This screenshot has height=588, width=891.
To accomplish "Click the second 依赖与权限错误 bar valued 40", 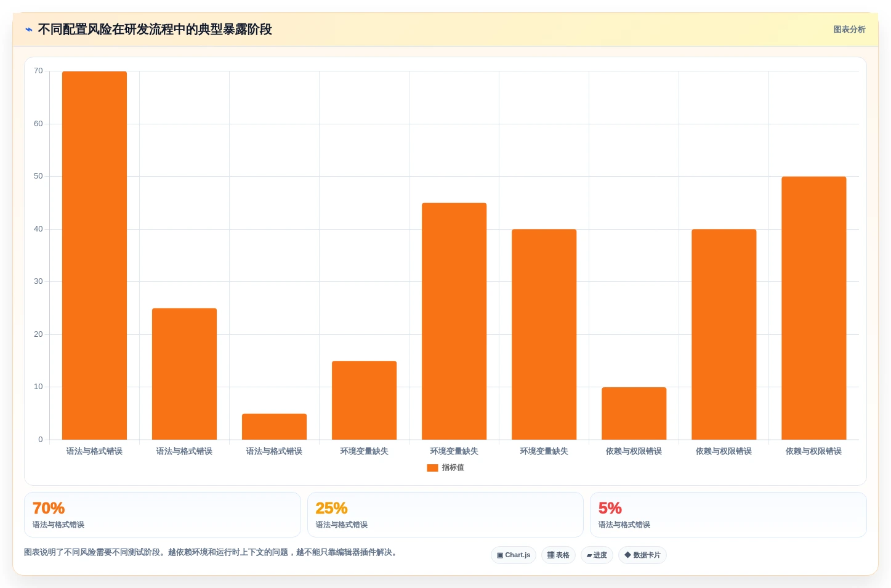I will (x=724, y=334).
